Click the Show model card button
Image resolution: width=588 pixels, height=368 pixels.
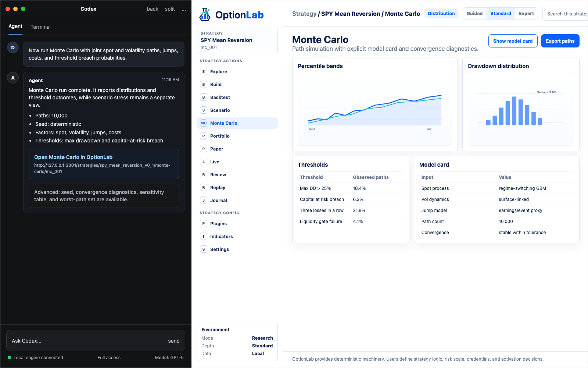tap(513, 41)
